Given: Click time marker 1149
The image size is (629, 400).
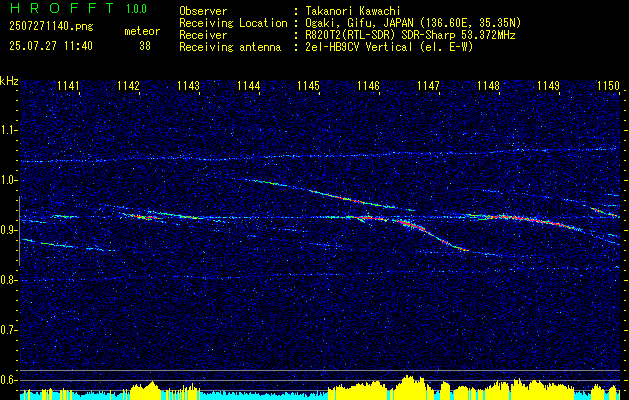Looking at the screenshot, I should pyautogui.click(x=548, y=86).
